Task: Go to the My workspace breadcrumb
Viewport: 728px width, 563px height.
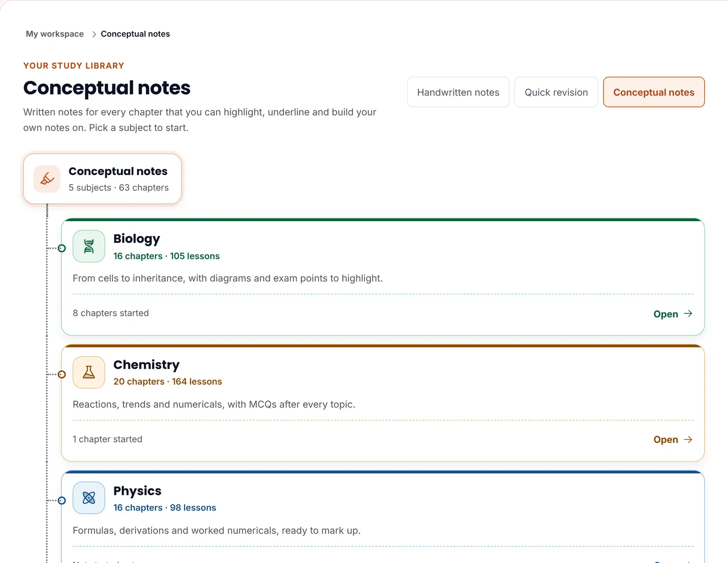Action: (55, 34)
